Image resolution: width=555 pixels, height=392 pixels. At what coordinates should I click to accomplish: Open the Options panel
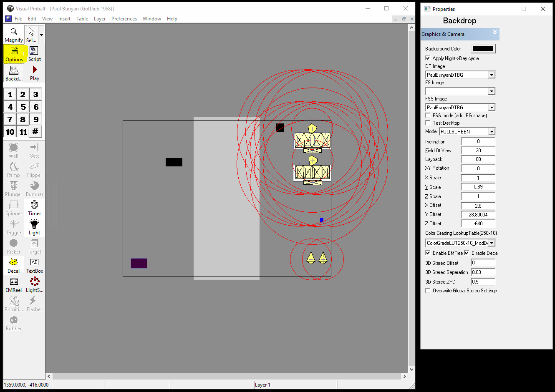[x=14, y=54]
